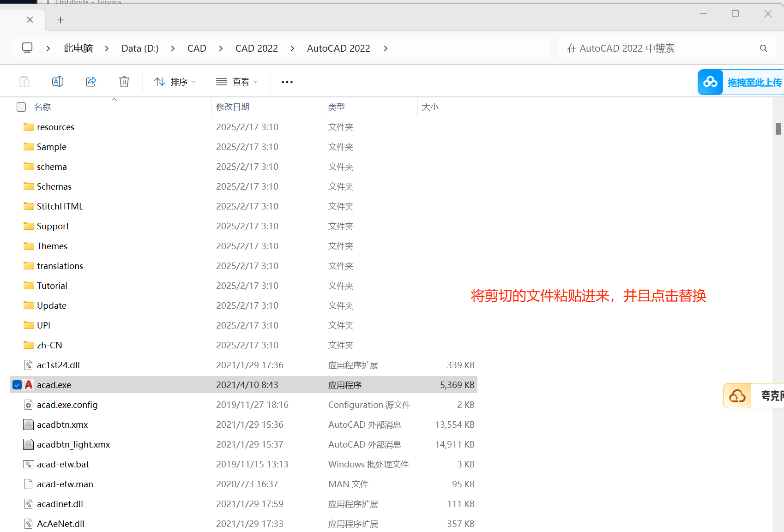
Task: Click the ac1st24.dll file icon
Action: (29, 365)
